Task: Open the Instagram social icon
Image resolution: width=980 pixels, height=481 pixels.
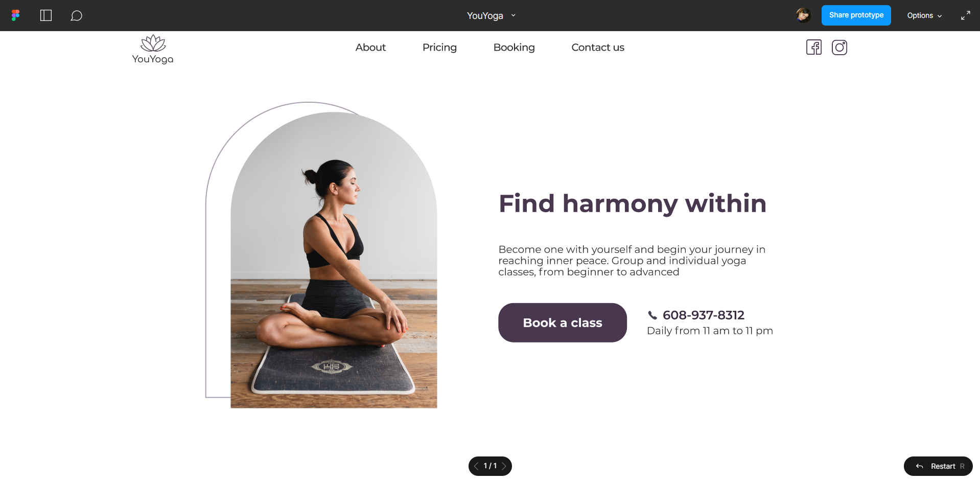Action: point(839,48)
